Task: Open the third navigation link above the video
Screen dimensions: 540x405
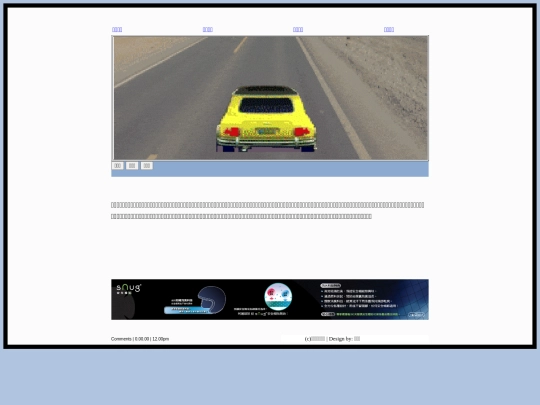Action: (298, 30)
